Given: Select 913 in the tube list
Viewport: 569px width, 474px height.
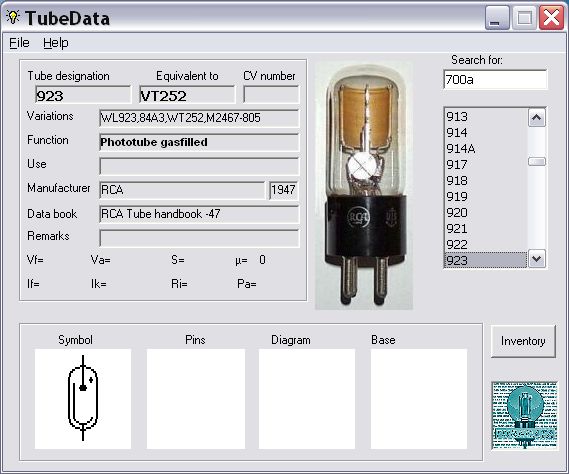Looking at the screenshot, I should point(486,117).
